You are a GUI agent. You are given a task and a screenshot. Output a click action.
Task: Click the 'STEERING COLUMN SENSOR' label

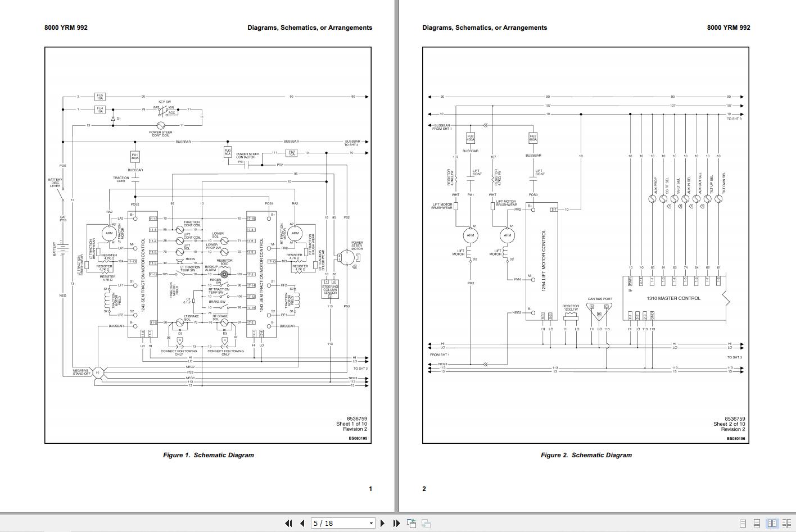point(330,290)
